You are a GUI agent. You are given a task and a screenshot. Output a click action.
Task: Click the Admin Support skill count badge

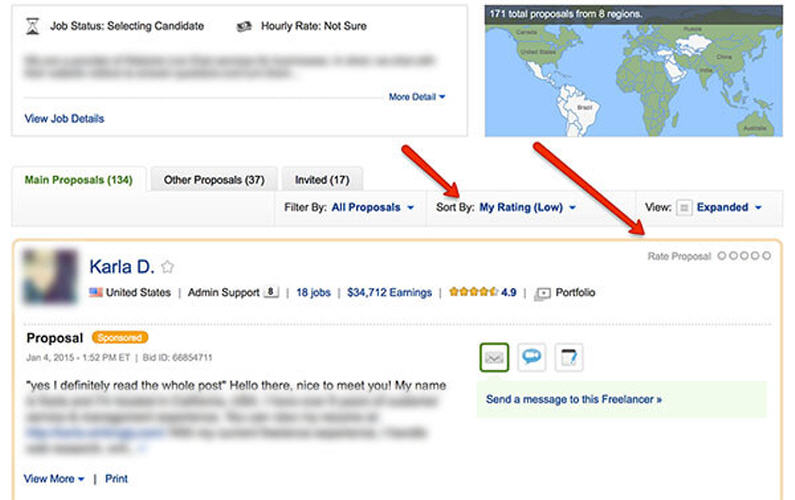(x=270, y=293)
